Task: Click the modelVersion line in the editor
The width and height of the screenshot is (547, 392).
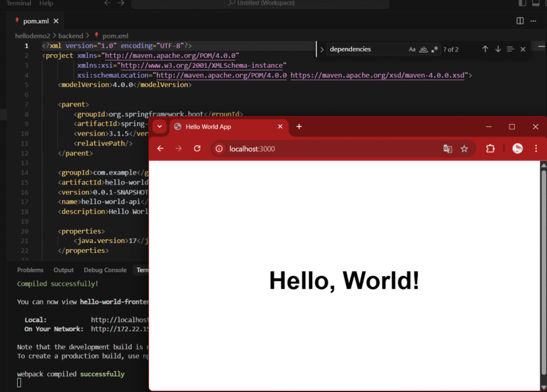Action: point(125,85)
